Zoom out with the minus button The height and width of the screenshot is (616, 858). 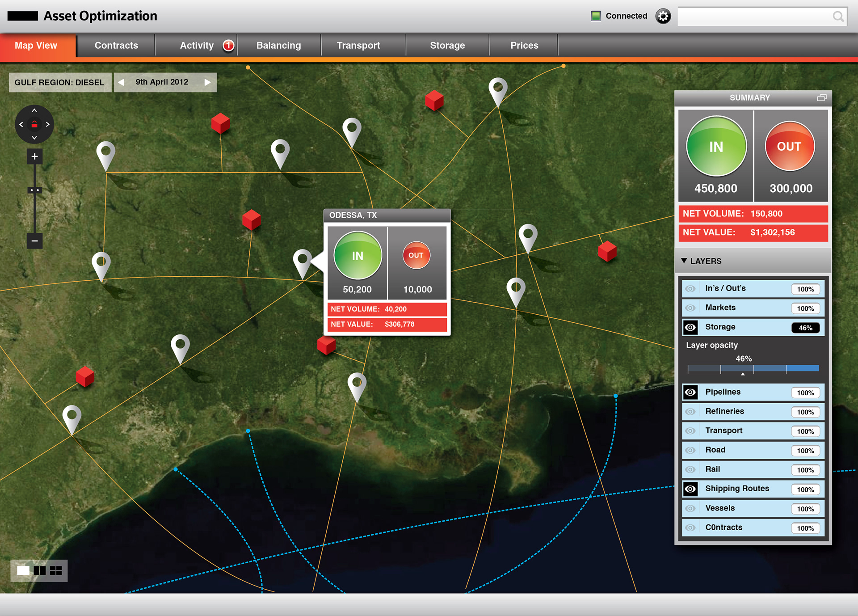34,241
